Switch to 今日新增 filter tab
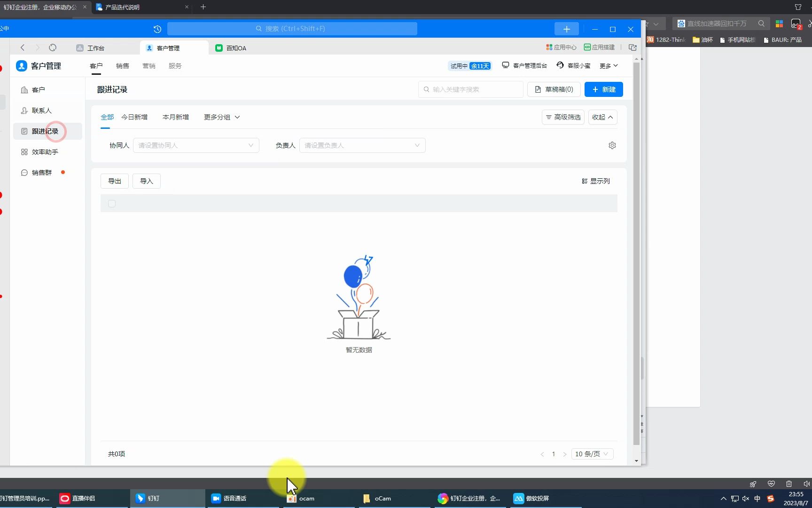Viewport: 812px width, 508px height. [134, 117]
